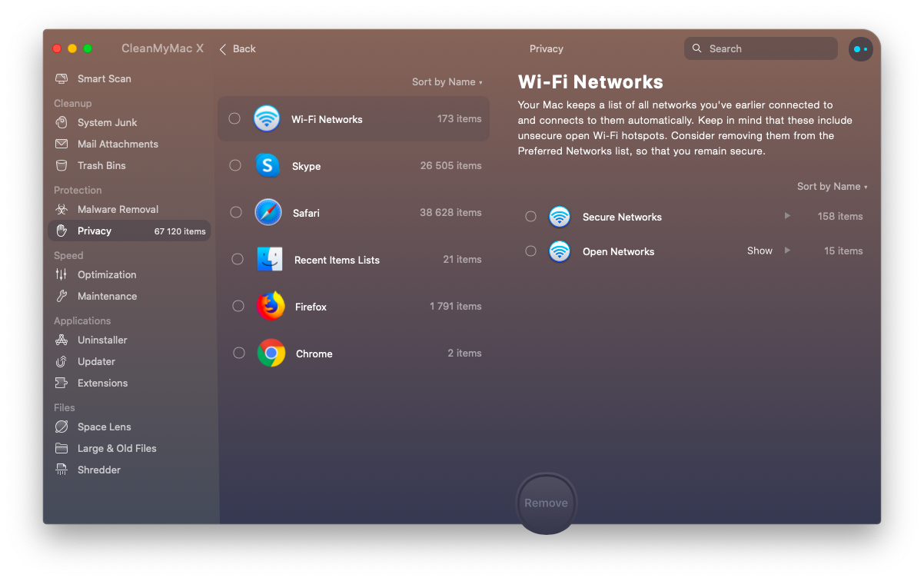924x581 pixels.
Task: Open the Uninstaller icon
Action: [61, 340]
